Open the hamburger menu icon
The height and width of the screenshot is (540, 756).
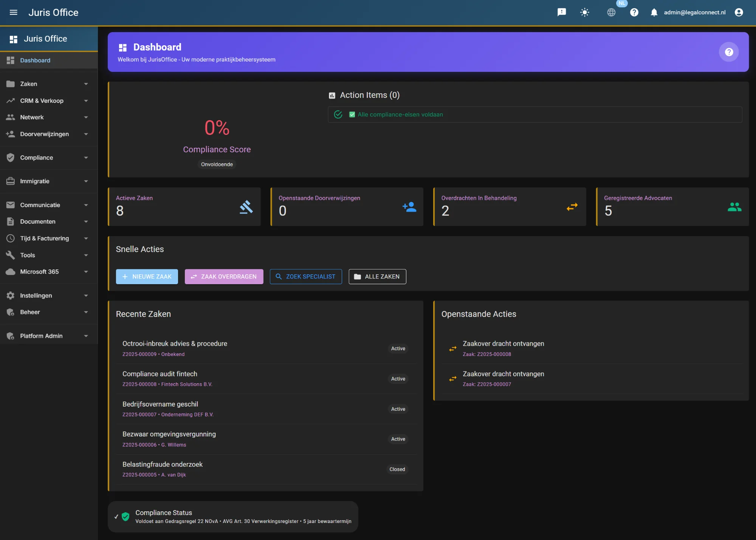pos(14,12)
